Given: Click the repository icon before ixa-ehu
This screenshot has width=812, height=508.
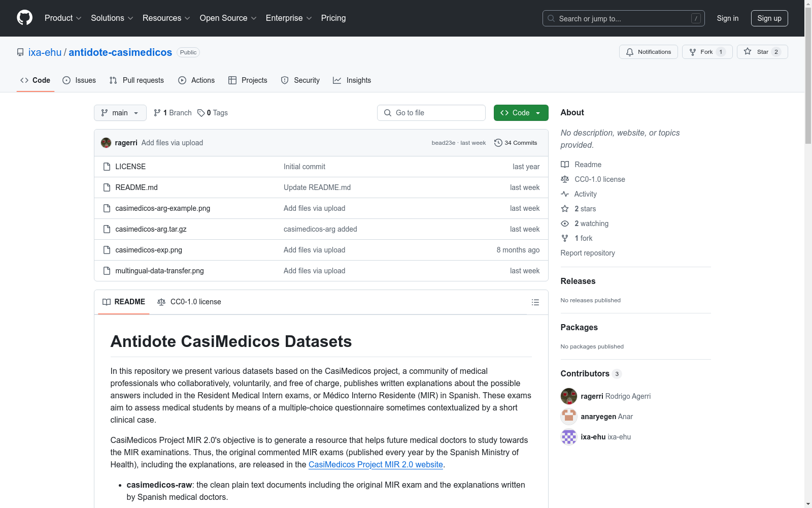Looking at the screenshot, I should pos(20,52).
